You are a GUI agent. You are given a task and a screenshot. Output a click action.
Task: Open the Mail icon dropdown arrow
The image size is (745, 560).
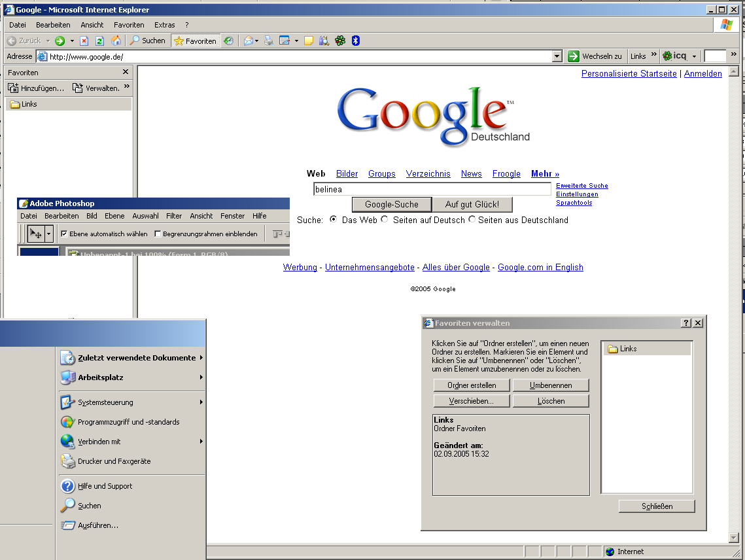(x=257, y=41)
